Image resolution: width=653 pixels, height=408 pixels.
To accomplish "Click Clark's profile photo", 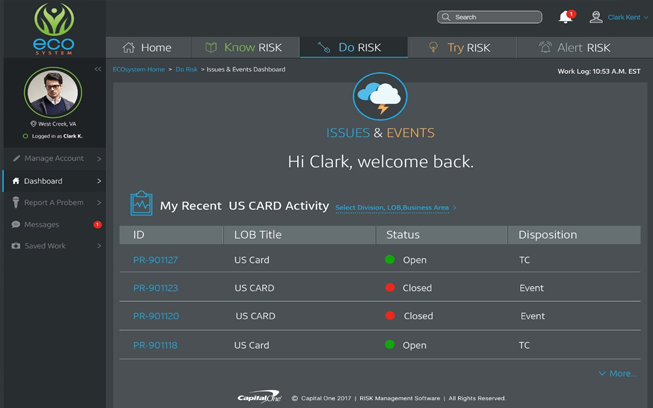I will point(53,92).
